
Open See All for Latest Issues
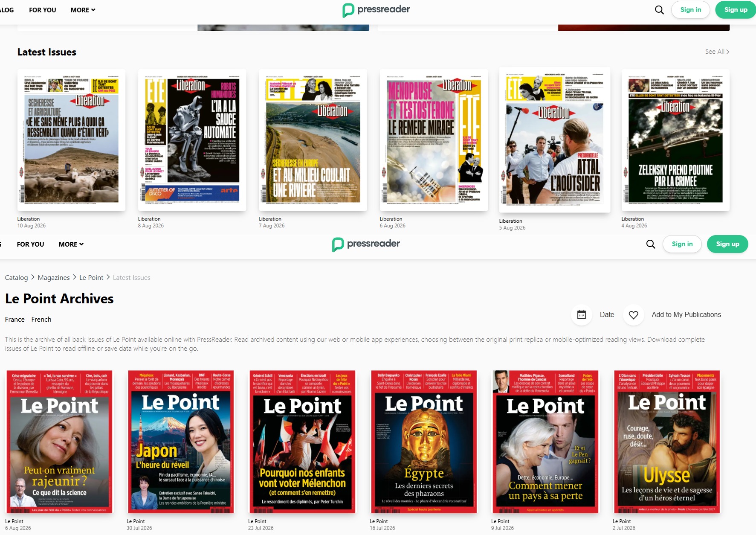tap(717, 52)
